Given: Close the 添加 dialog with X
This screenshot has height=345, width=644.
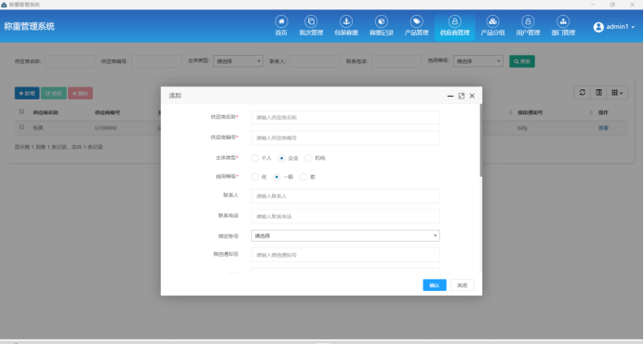Looking at the screenshot, I should pos(473,96).
